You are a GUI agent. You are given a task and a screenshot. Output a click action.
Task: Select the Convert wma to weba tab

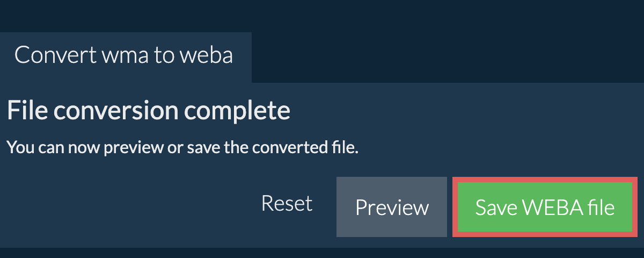pyautogui.click(x=124, y=55)
